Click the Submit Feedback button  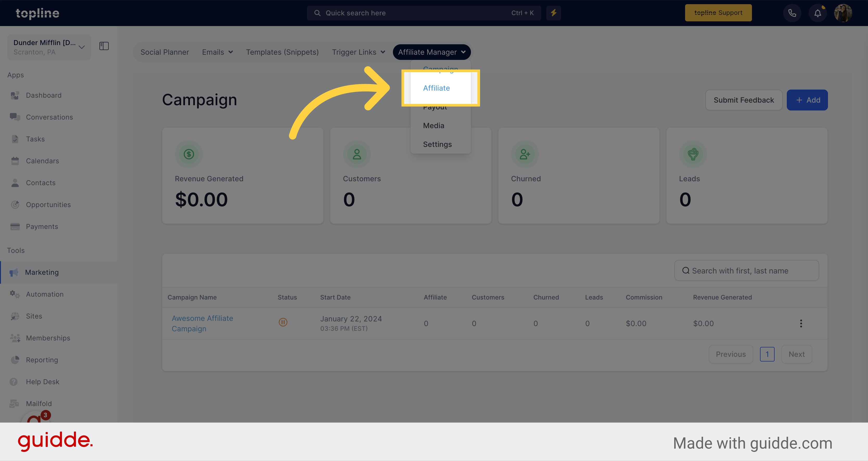click(x=744, y=100)
